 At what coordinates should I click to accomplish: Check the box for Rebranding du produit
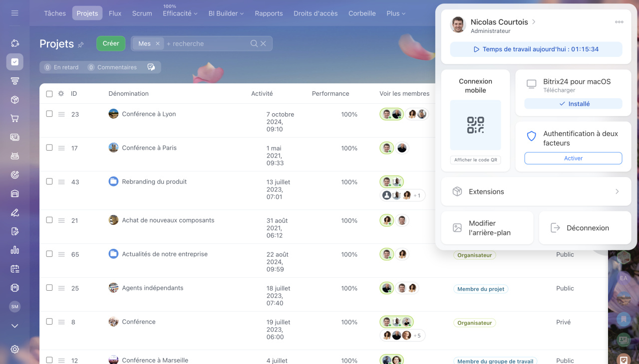[x=49, y=182]
